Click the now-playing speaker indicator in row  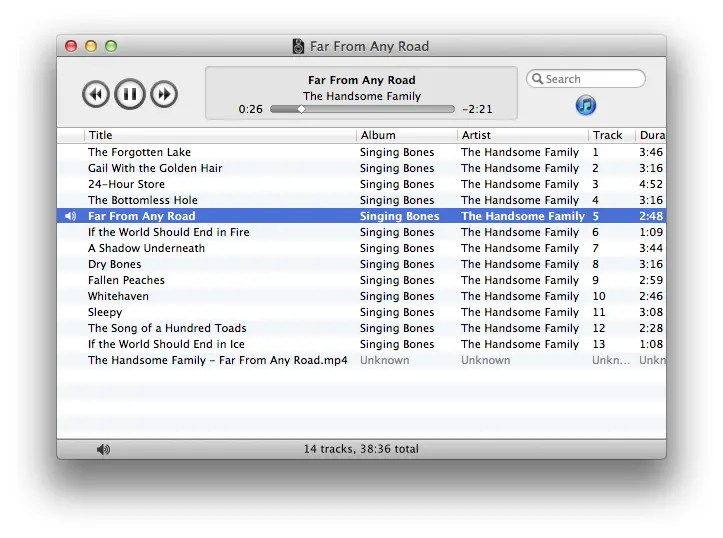tap(70, 216)
